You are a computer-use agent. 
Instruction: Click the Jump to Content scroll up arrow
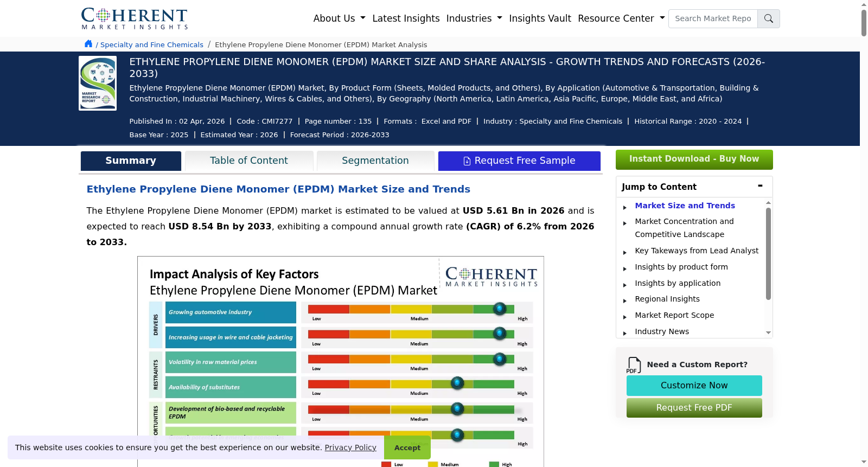[x=768, y=203]
